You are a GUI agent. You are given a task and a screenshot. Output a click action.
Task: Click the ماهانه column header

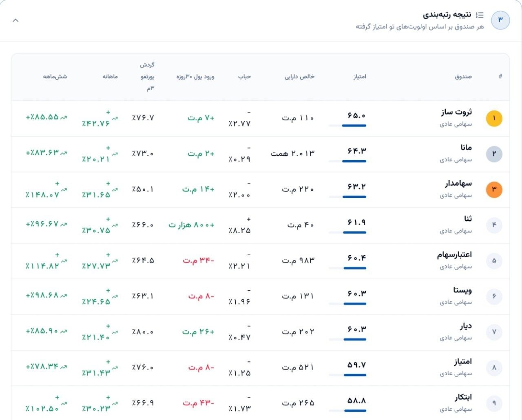[110, 77]
